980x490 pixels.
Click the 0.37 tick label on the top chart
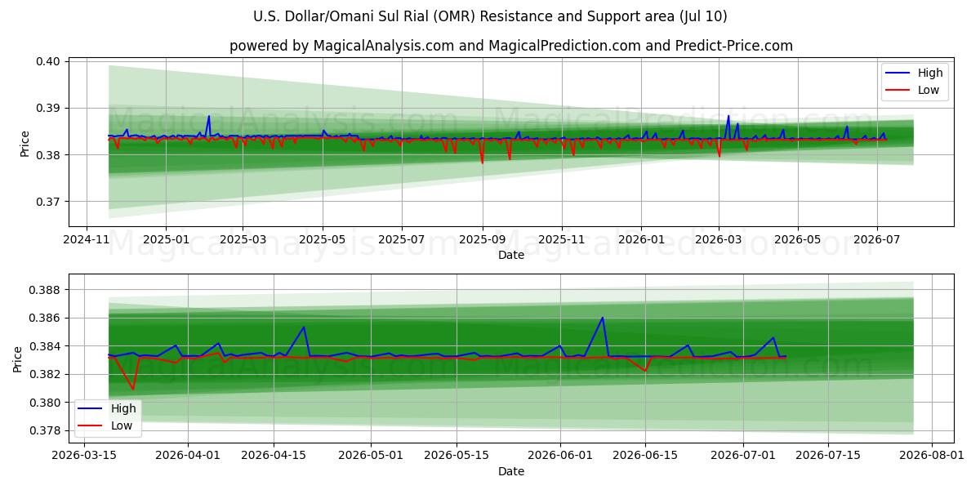tap(49, 202)
